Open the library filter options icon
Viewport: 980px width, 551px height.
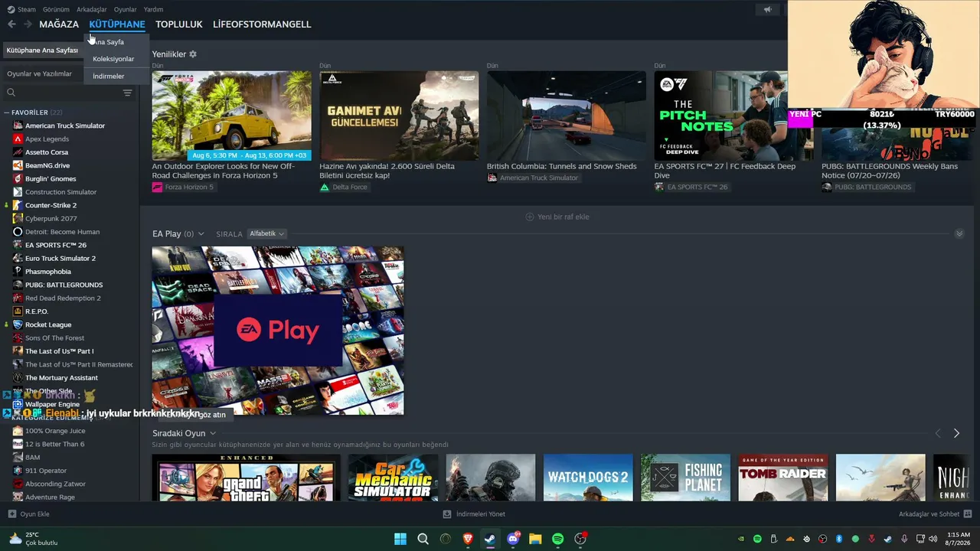click(x=127, y=93)
